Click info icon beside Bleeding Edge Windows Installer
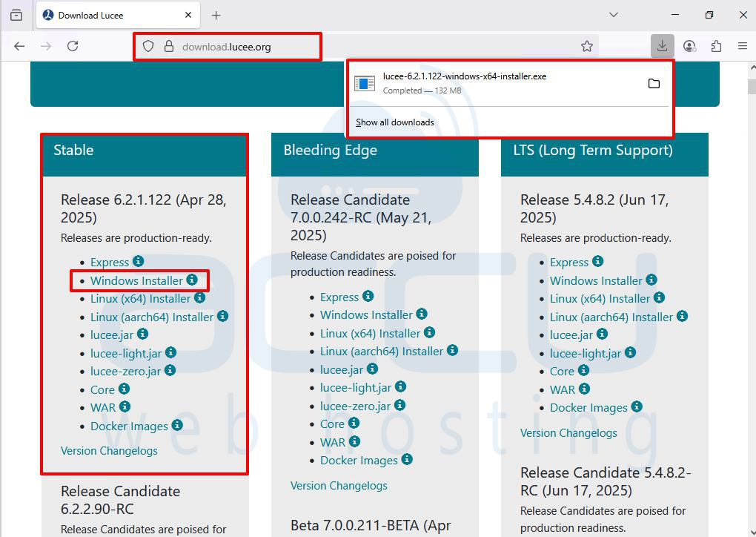This screenshot has width=756, height=537. click(x=422, y=314)
